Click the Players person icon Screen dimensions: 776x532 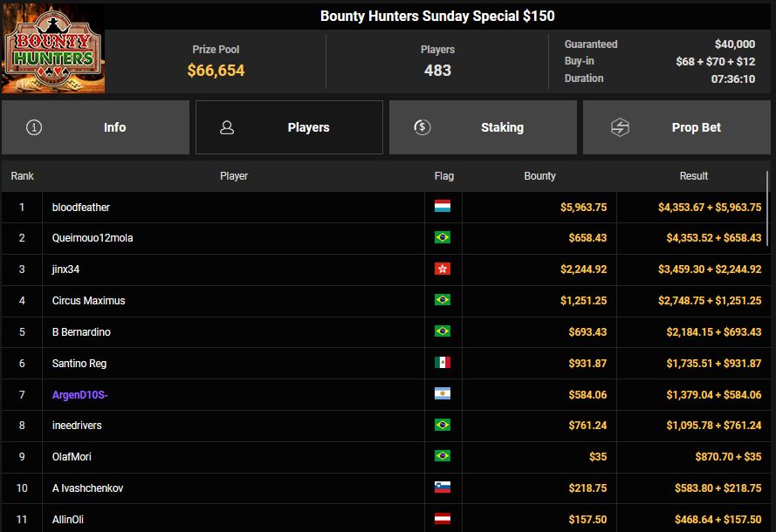[227, 127]
